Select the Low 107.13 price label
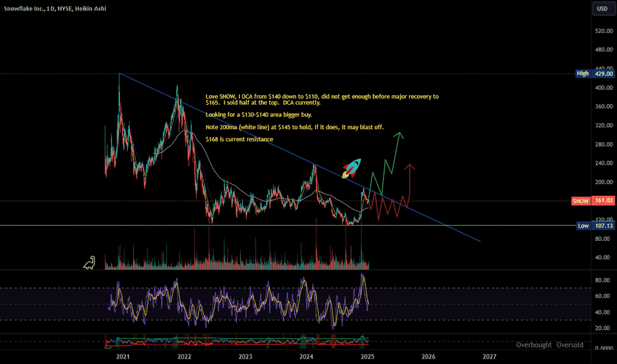 595,226
